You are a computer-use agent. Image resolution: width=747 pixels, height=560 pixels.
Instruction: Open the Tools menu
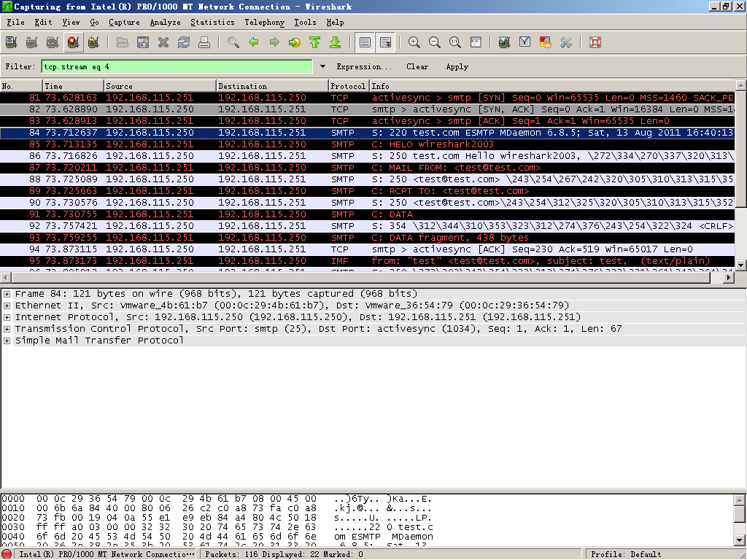tap(305, 22)
